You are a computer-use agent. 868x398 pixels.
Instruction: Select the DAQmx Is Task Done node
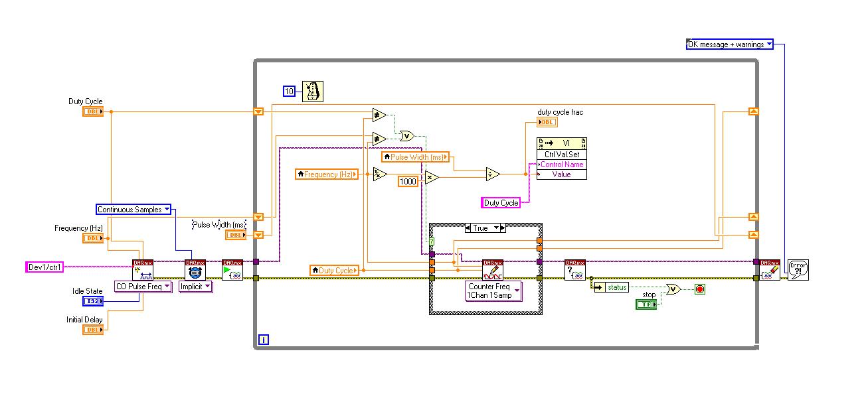[574, 269]
